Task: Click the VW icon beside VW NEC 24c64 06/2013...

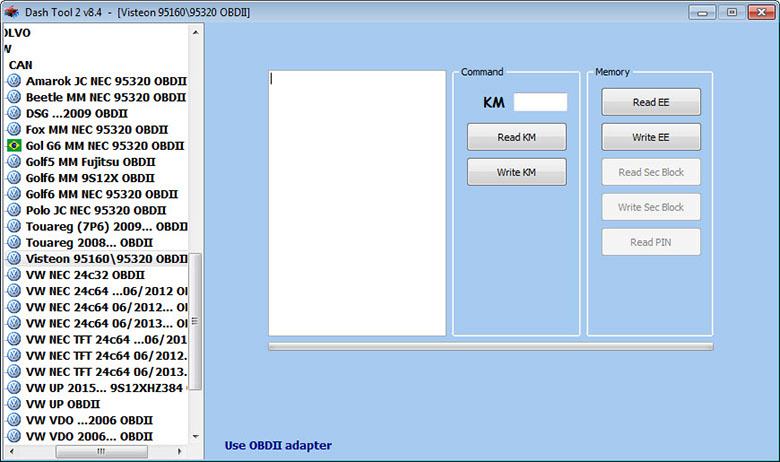Action: [14, 323]
